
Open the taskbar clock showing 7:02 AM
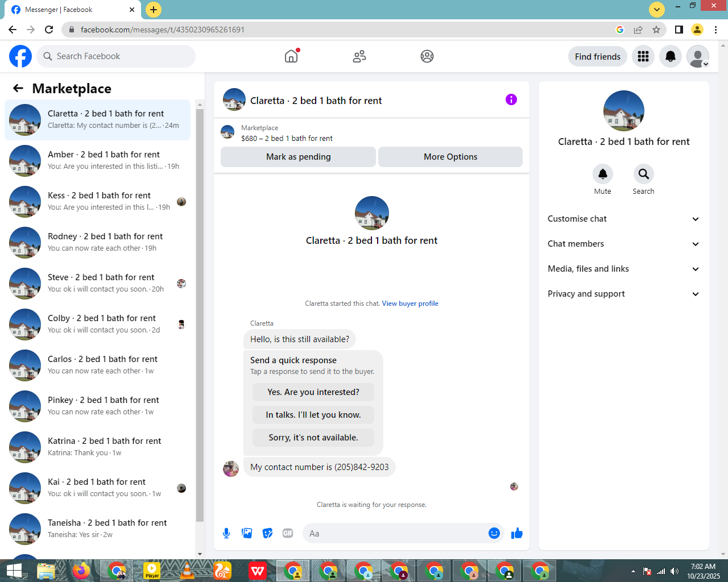click(x=703, y=571)
